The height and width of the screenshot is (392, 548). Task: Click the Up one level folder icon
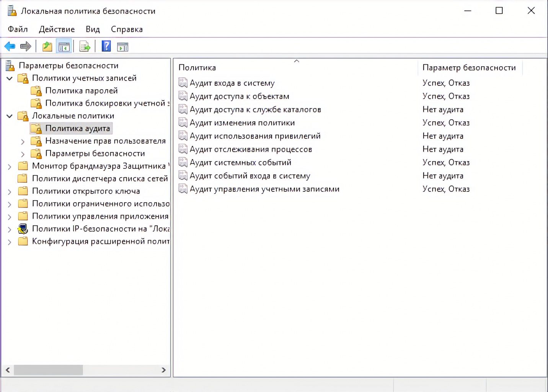pos(47,47)
